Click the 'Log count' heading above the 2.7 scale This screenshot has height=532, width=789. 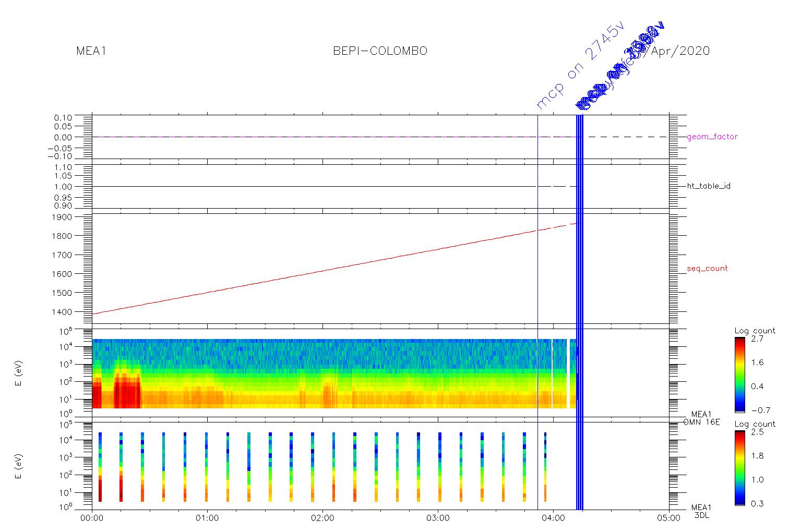(x=755, y=331)
